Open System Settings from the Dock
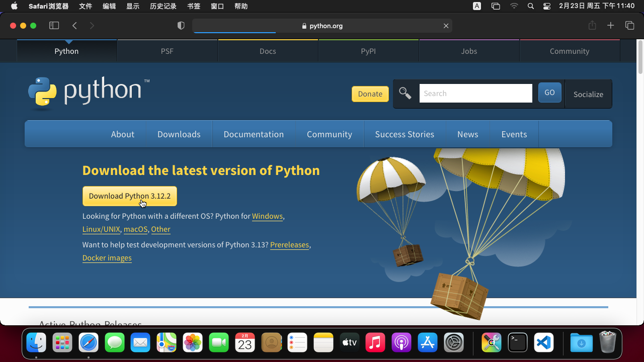This screenshot has width=644, height=362. [454, 343]
